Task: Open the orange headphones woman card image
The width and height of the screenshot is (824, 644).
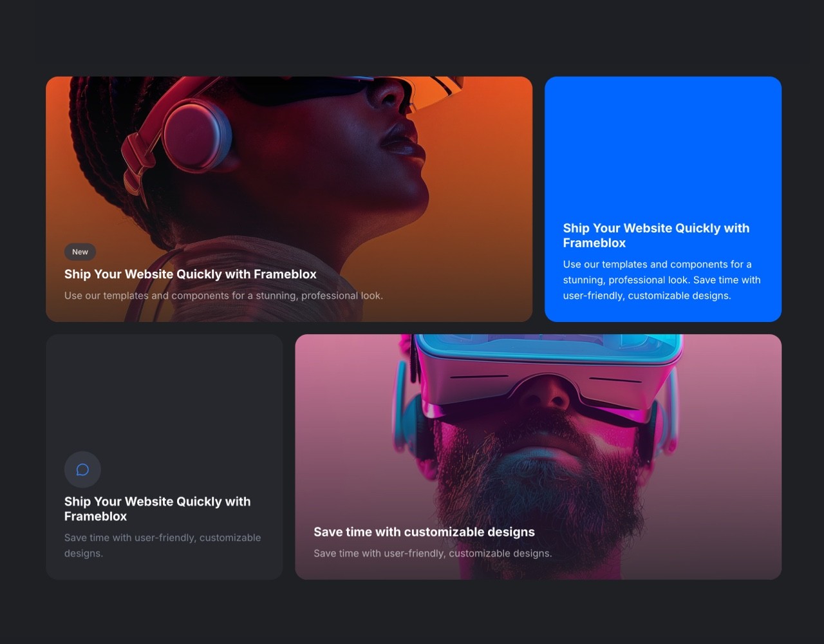Action: pyautogui.click(x=289, y=199)
